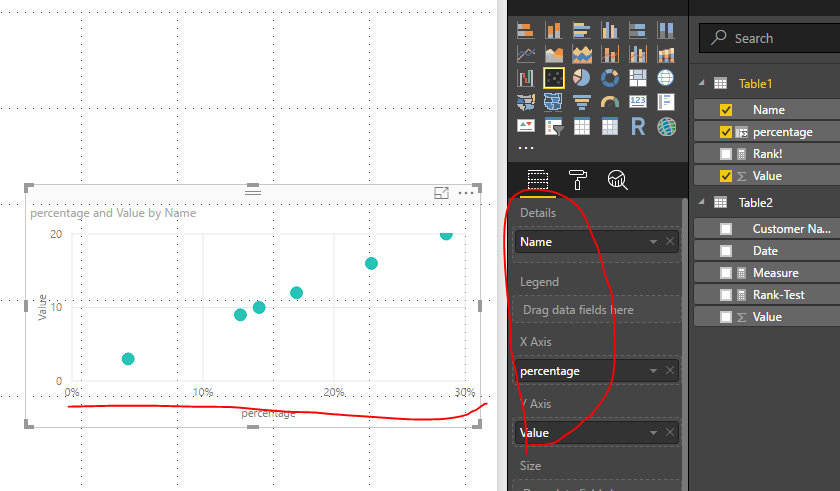Check the Value field in Table2
The height and width of the screenshot is (491, 840).
tap(726, 317)
